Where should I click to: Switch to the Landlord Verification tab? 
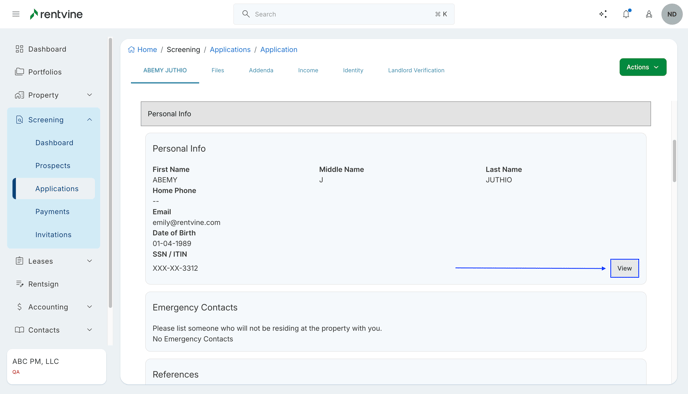(416, 71)
